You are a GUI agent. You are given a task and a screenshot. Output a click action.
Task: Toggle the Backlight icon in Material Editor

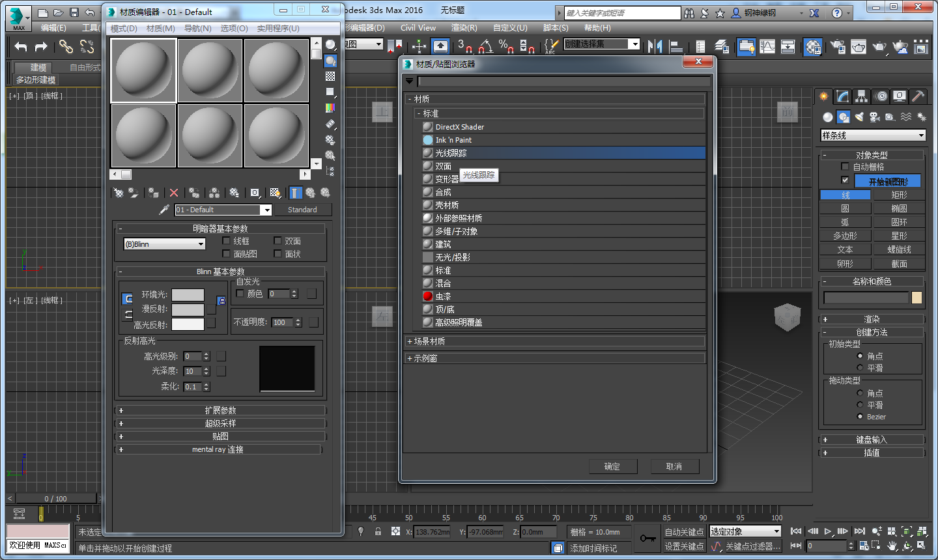coord(330,61)
